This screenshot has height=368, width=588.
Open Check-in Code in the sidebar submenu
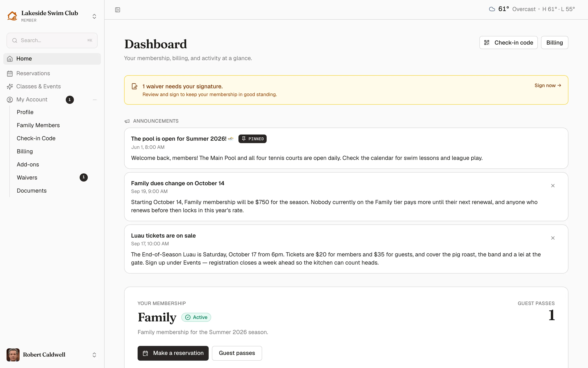point(36,138)
